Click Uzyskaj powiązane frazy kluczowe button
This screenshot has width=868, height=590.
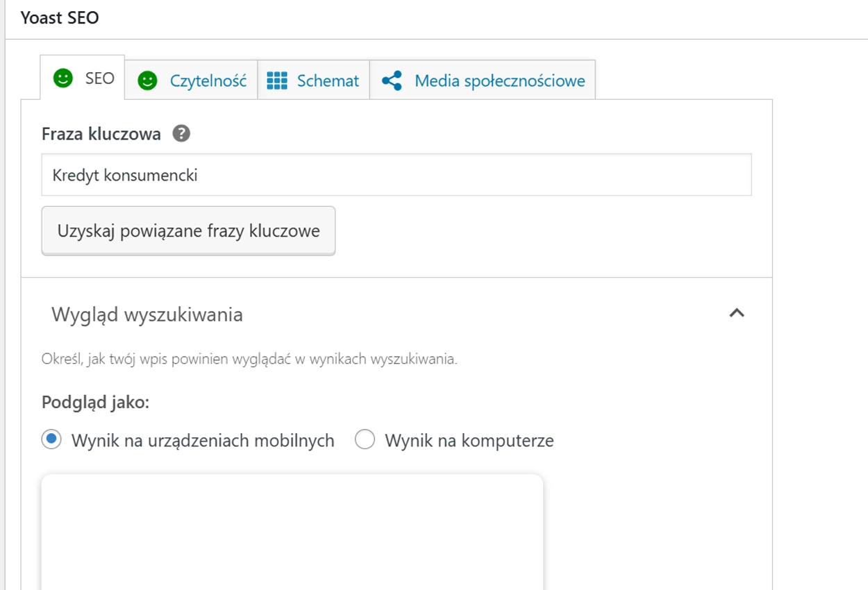188,230
